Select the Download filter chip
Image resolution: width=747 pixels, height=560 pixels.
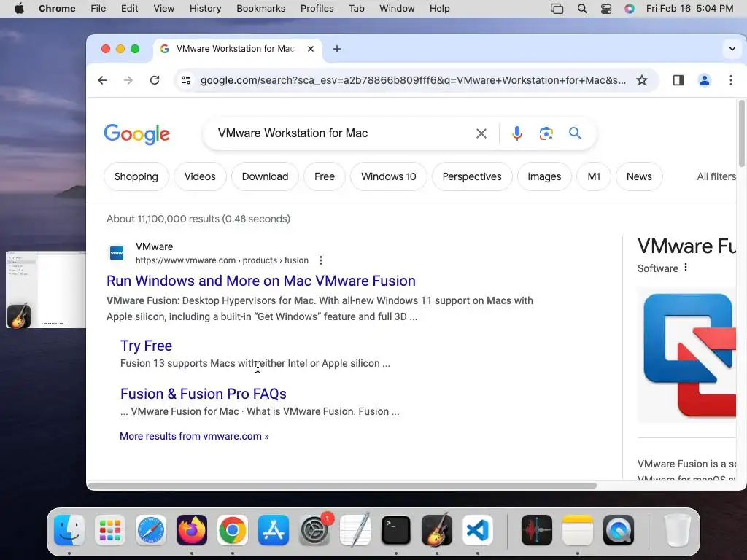265,176
